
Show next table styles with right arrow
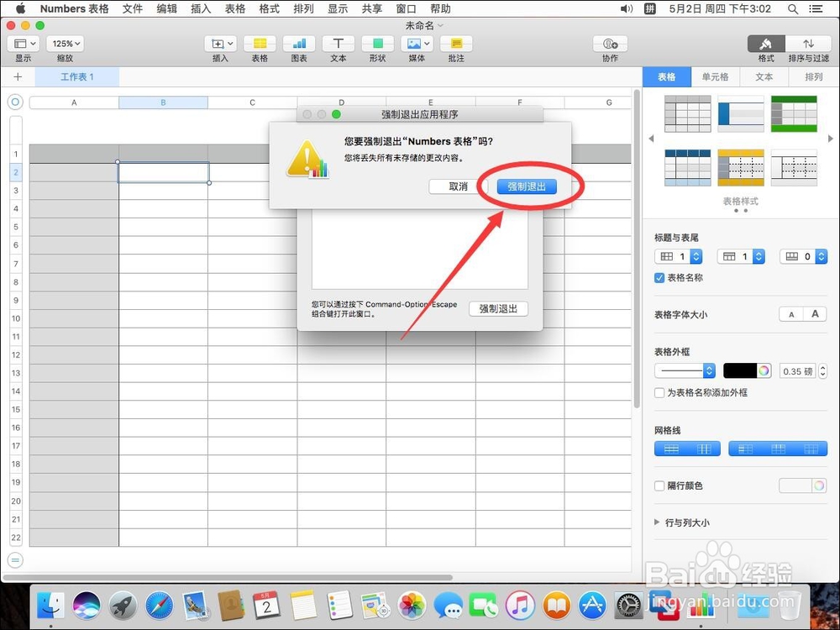831,139
